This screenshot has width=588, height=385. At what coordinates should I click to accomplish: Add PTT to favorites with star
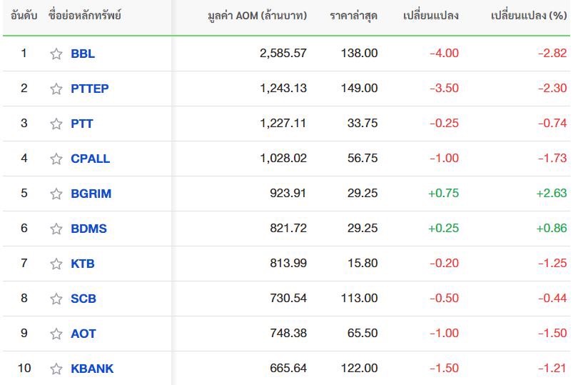pos(56,124)
